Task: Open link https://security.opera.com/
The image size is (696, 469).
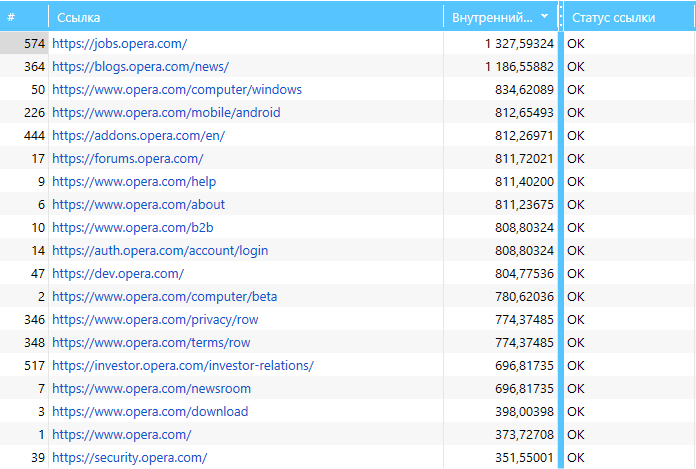Action: pyautogui.click(x=130, y=458)
